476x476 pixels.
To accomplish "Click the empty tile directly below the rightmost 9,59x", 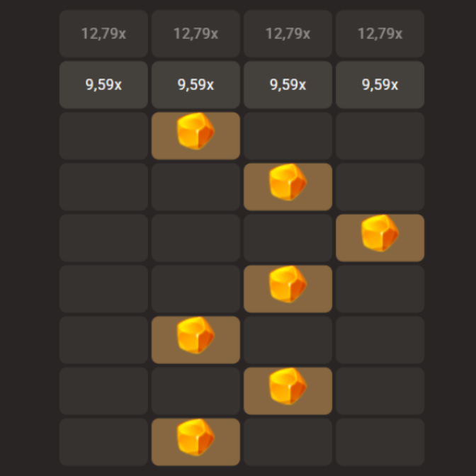I will click(380, 135).
